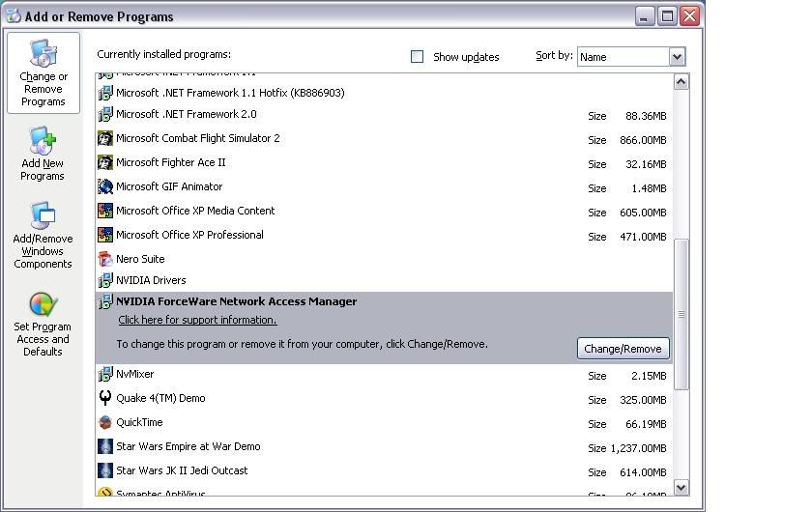Click the 605.00MB size value
This screenshot has height=512, width=812.
[643, 213]
